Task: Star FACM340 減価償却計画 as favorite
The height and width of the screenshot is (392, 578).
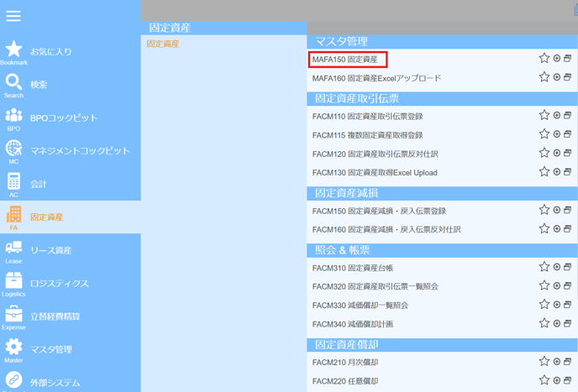Action: click(544, 323)
